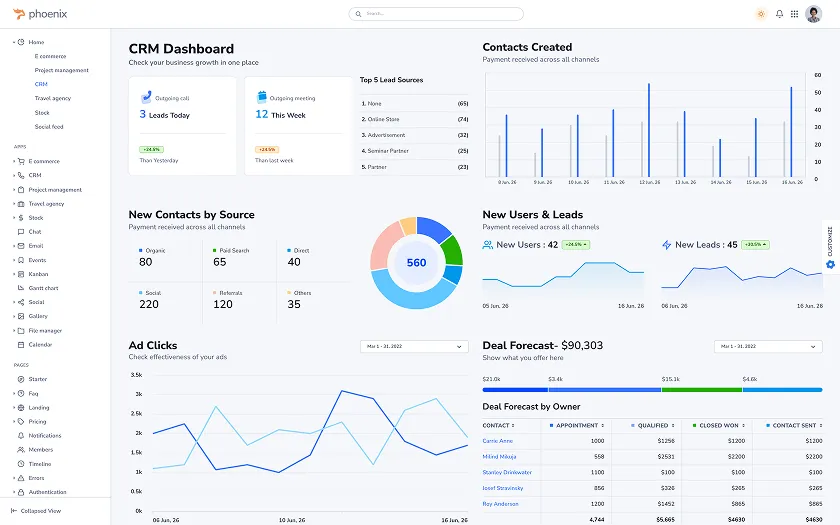840x525 pixels.
Task: Expand the Authentication submenu arrow
Action: (14, 492)
